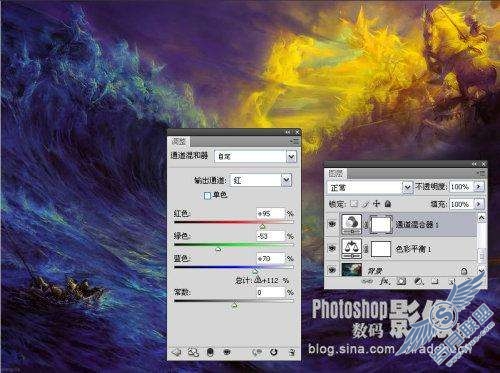Select the 色彩平衡 1 layer name
The image size is (500, 373).
pyautogui.click(x=413, y=249)
